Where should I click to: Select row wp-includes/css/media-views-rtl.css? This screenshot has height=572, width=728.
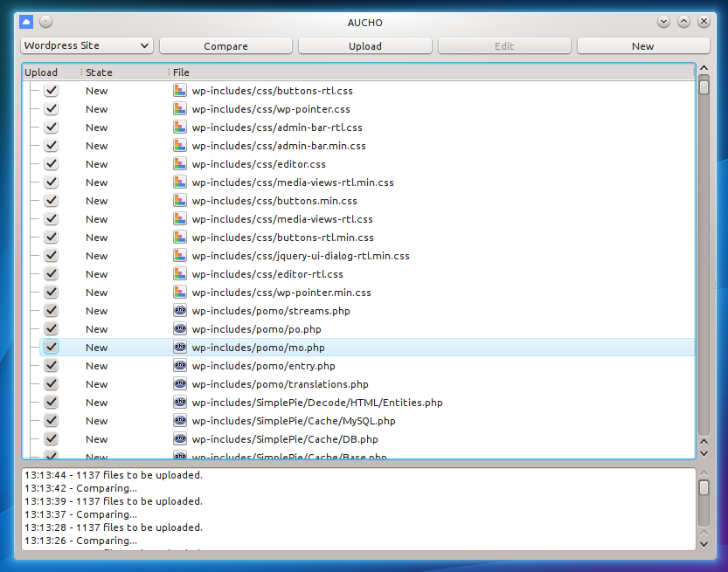tap(367, 219)
